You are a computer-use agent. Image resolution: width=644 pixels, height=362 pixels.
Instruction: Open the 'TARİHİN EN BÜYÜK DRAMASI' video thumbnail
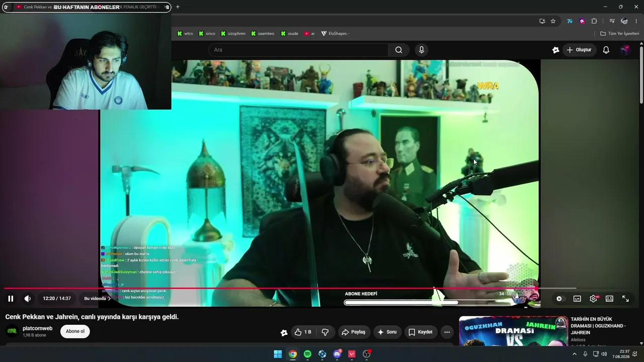coord(513,331)
